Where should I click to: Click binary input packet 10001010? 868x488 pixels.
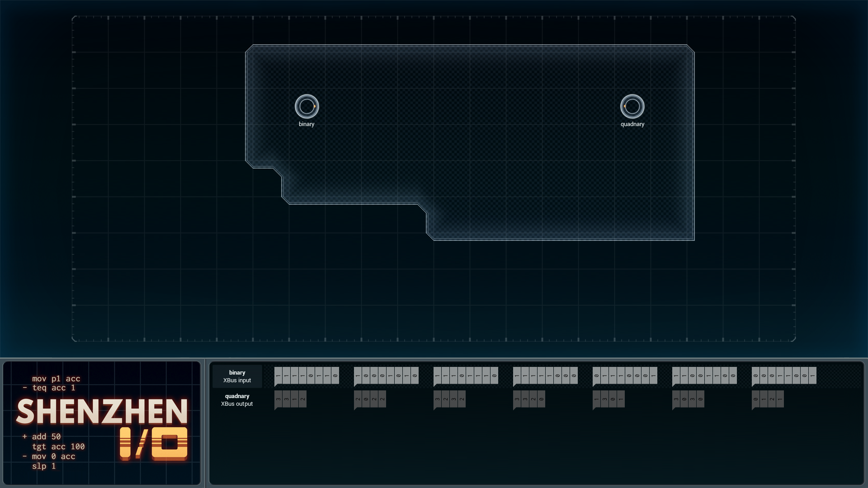[x=386, y=376]
